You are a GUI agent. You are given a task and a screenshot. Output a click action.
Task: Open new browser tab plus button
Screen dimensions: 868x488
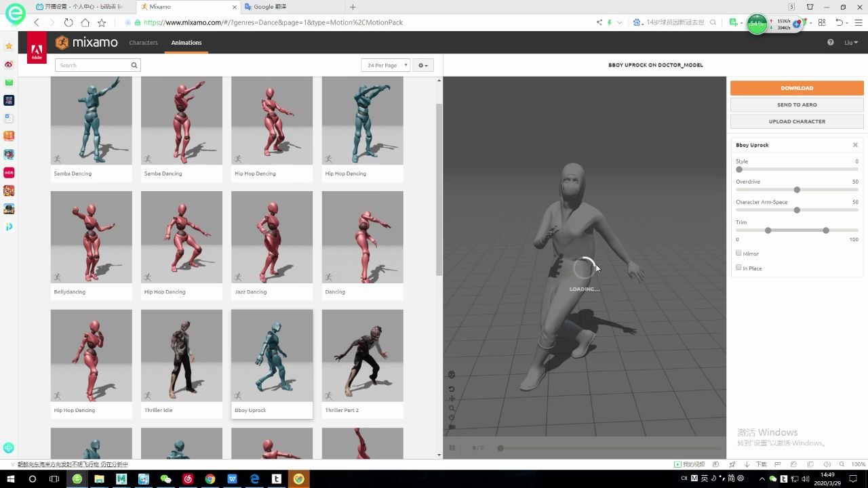click(353, 7)
